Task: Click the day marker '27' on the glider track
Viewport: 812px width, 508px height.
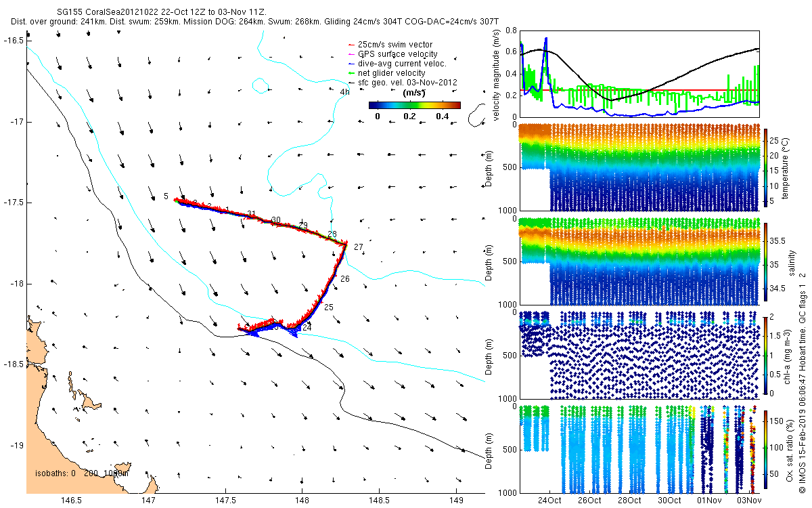Action: [x=359, y=247]
